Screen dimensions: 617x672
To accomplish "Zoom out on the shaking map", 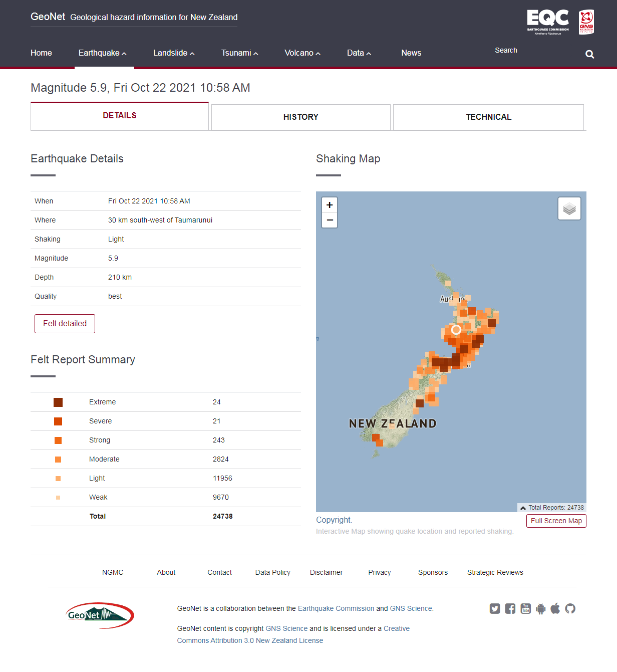I will (330, 220).
